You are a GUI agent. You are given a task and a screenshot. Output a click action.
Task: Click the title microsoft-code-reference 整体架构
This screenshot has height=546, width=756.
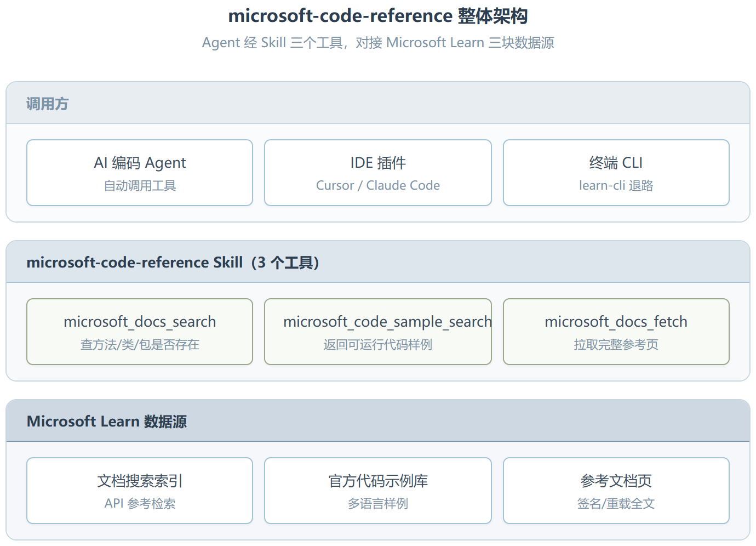378,16
